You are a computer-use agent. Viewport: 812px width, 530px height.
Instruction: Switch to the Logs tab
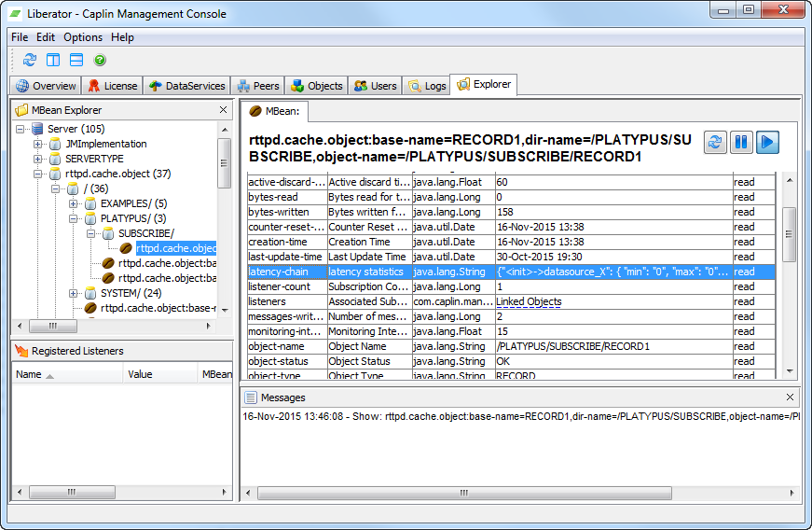[x=427, y=86]
